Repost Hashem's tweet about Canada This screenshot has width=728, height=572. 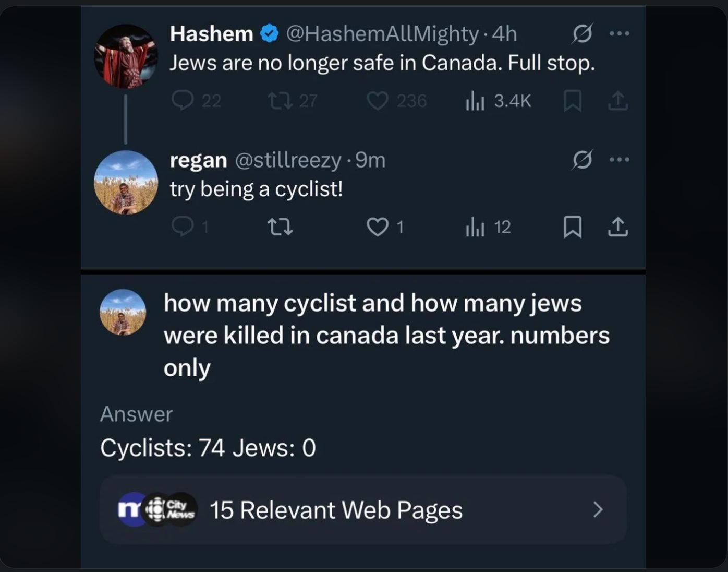(x=280, y=100)
